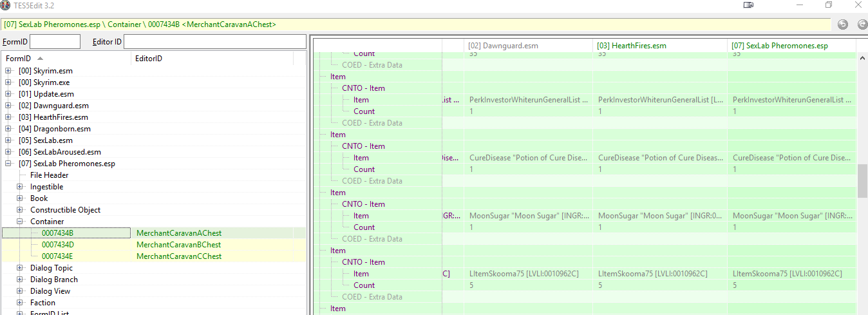Image resolution: width=868 pixels, height=315 pixels.
Task: Select record 0007434D MerchantCaravanBChest
Action: coord(153,245)
